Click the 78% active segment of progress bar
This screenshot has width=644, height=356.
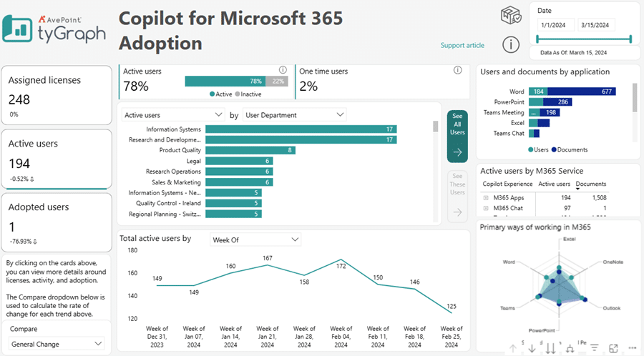point(225,81)
